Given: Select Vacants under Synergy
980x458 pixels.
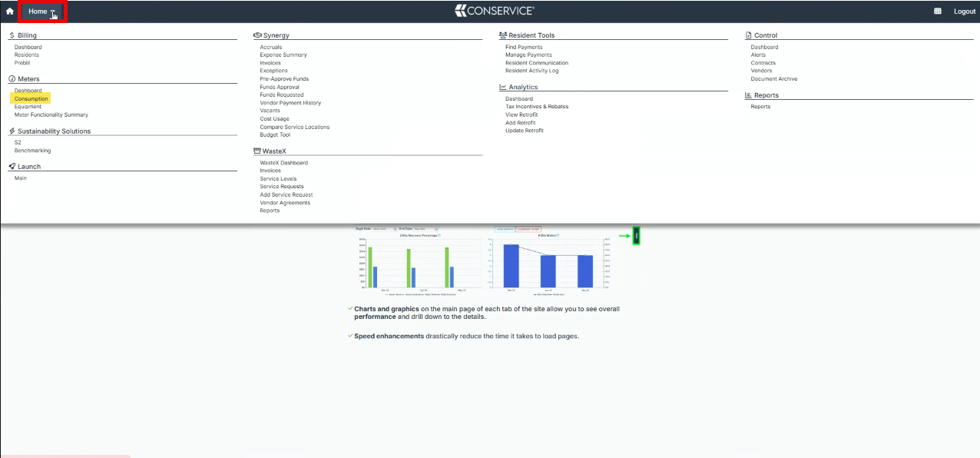Looking at the screenshot, I should coord(270,111).
